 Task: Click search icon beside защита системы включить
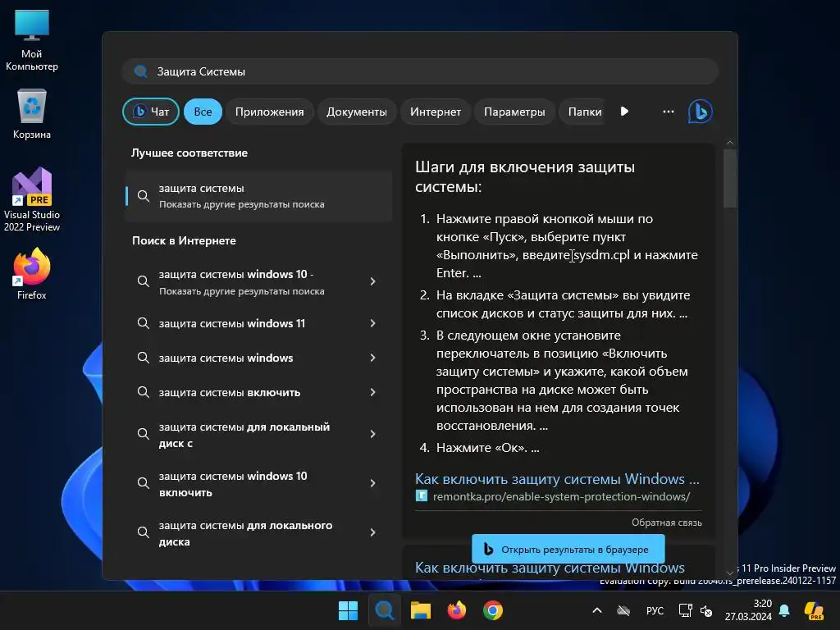(143, 392)
